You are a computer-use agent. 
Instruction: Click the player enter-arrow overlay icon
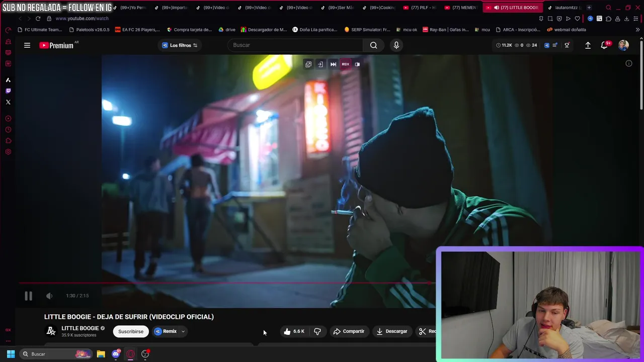(320, 64)
